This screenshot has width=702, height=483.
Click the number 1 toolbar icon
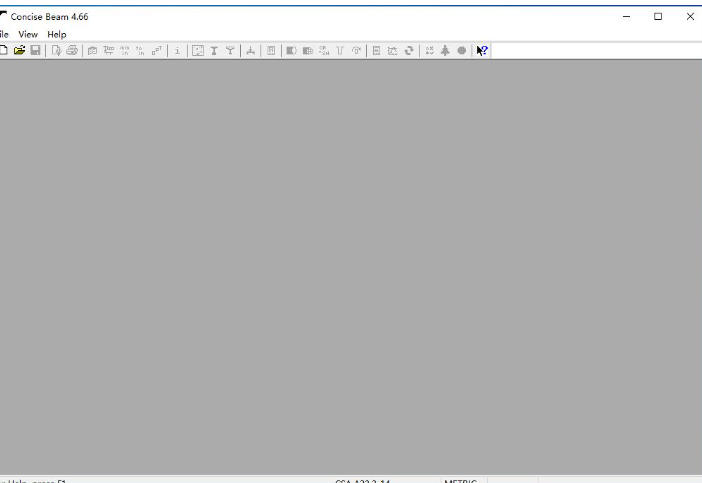tap(177, 50)
